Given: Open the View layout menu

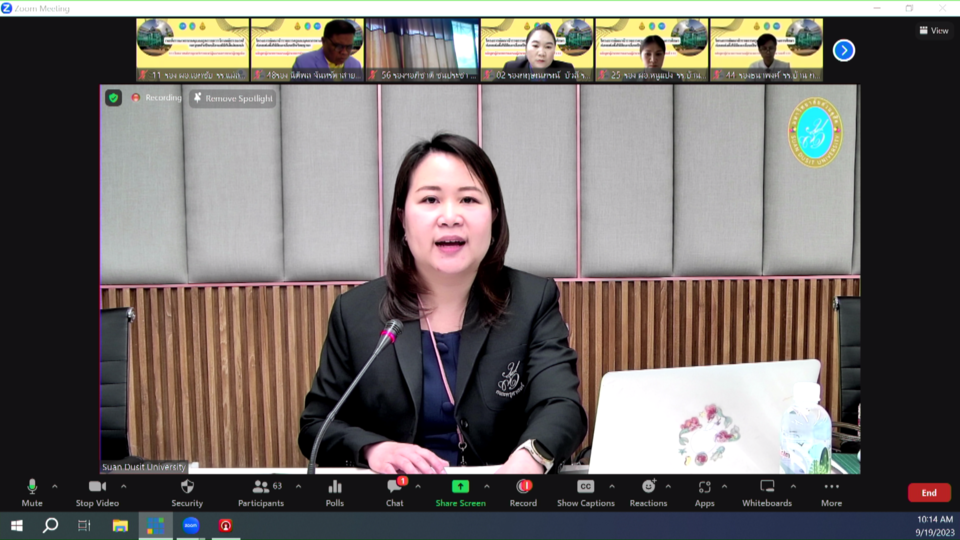Looking at the screenshot, I should (x=934, y=30).
